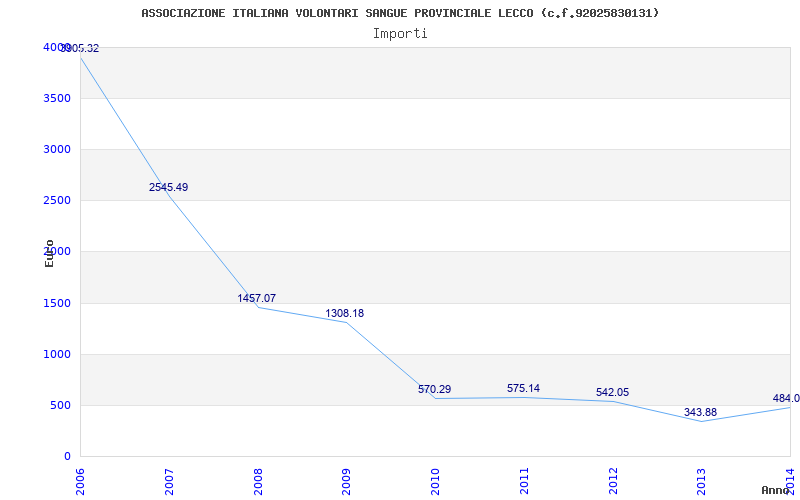Click the 3500 y-axis tick label
The width and height of the screenshot is (800, 500).
tap(57, 99)
